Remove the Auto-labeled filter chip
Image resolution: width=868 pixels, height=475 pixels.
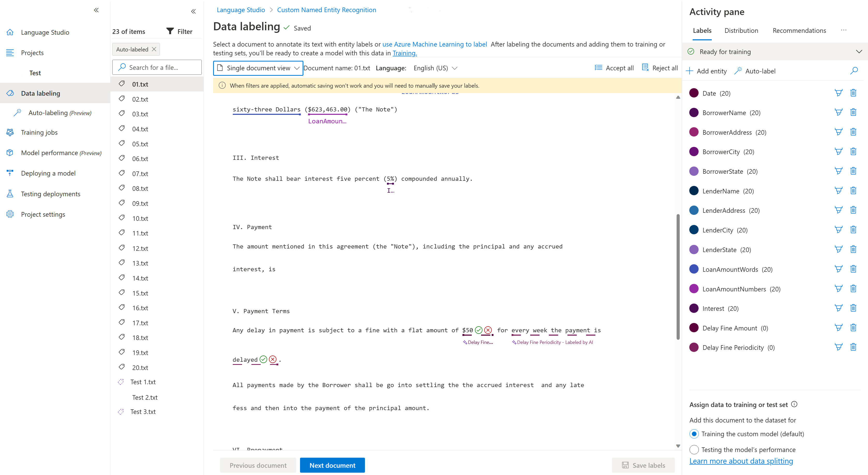click(154, 49)
